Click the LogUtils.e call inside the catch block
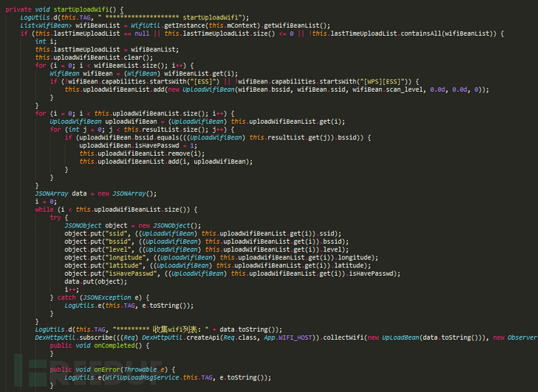This screenshot has width=538, height=392. 129,305
